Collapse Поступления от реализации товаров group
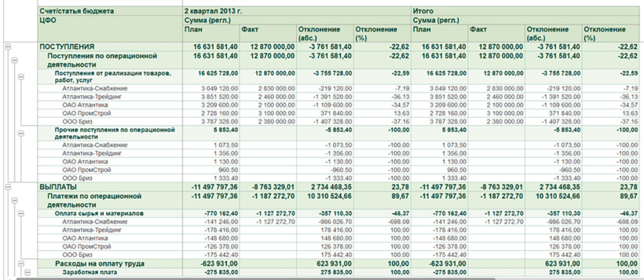Image resolution: width=644 pixels, height=280 pixels. click(x=21, y=76)
